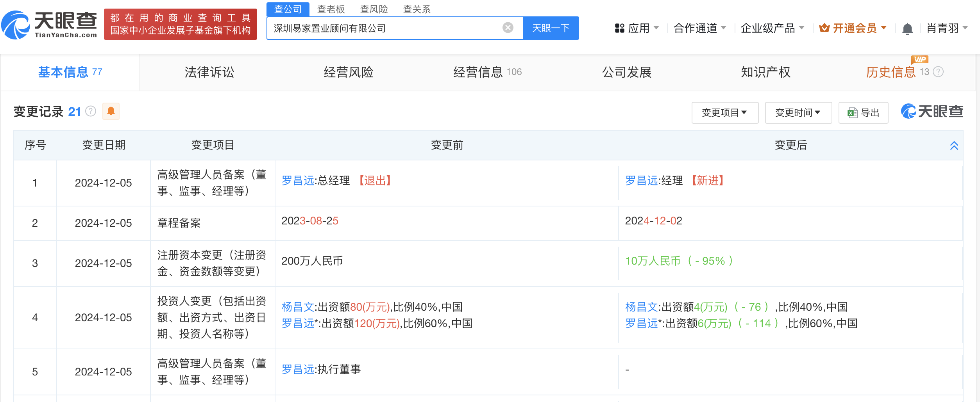The height and width of the screenshot is (402, 980).
Task: Click the red 国家中小企业发展子基金 banner
Action: click(x=180, y=24)
